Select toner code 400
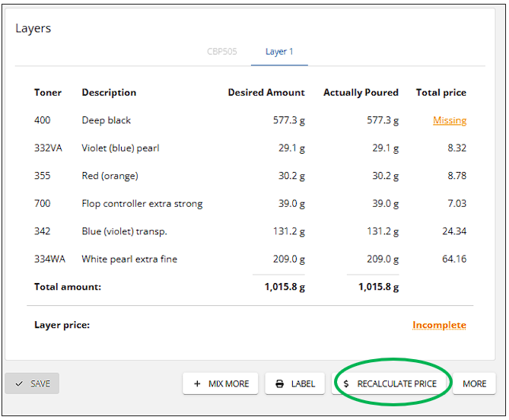Viewport: 509px width, 420px height. click(x=42, y=120)
